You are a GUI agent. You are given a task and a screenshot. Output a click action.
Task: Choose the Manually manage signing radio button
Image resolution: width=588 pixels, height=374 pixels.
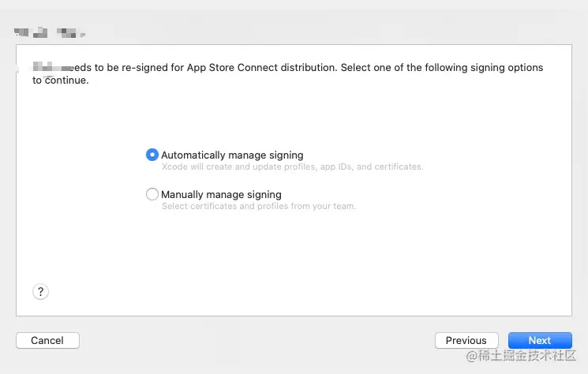[152, 194]
